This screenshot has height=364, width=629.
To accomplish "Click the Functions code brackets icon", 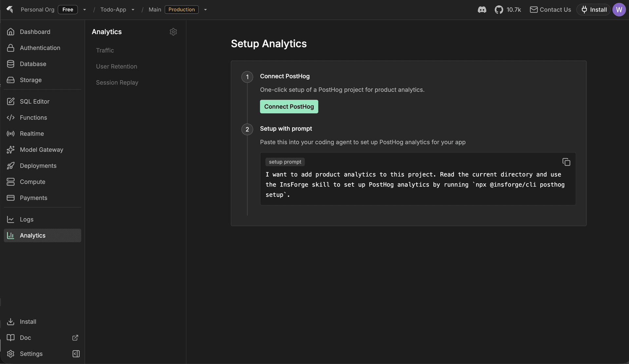I will click(10, 118).
